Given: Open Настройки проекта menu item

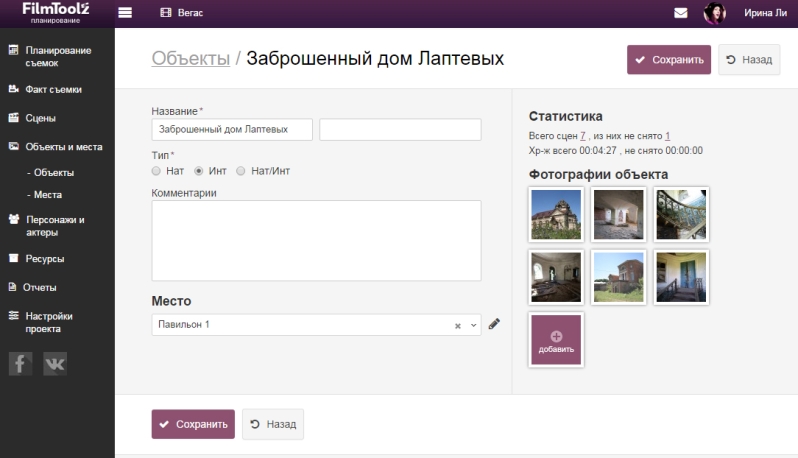Looking at the screenshot, I should (x=49, y=322).
